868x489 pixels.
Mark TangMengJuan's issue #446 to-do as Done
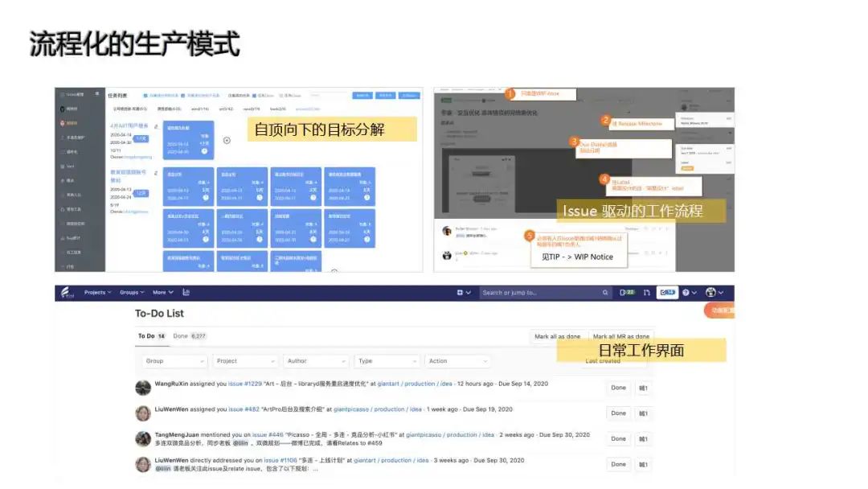tap(618, 438)
